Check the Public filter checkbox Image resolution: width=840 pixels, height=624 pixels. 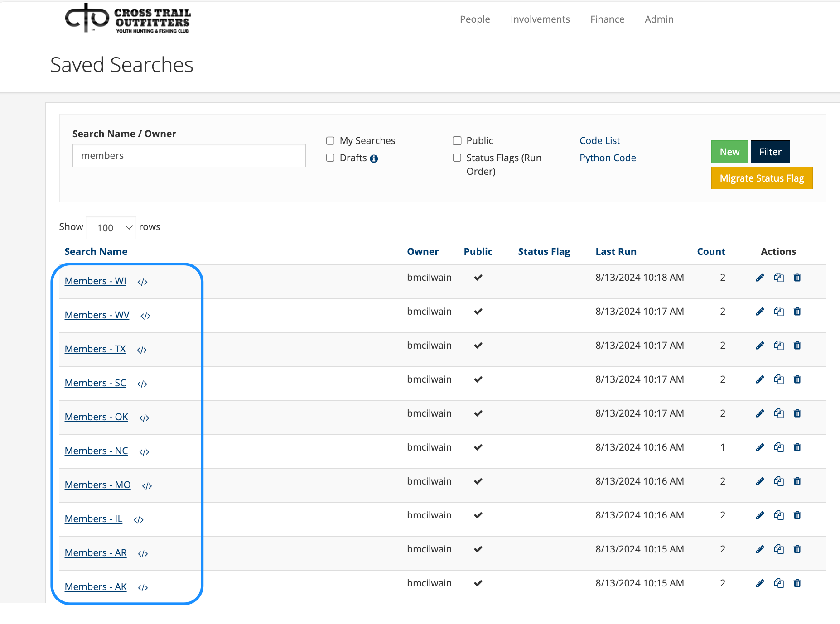pos(457,141)
